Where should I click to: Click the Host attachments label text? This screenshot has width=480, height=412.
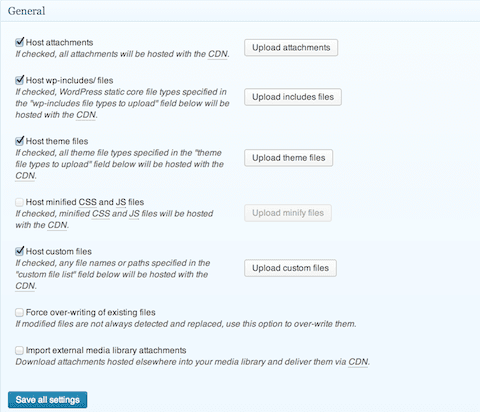pos(59,43)
